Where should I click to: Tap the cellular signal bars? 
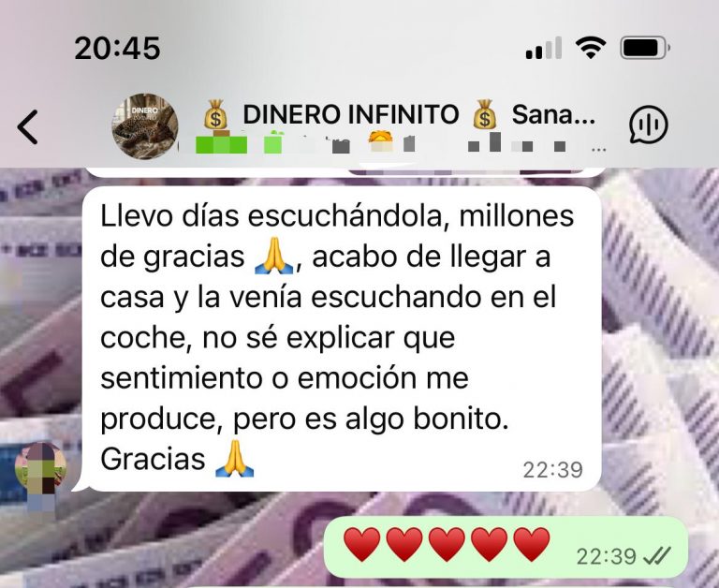coord(544,48)
